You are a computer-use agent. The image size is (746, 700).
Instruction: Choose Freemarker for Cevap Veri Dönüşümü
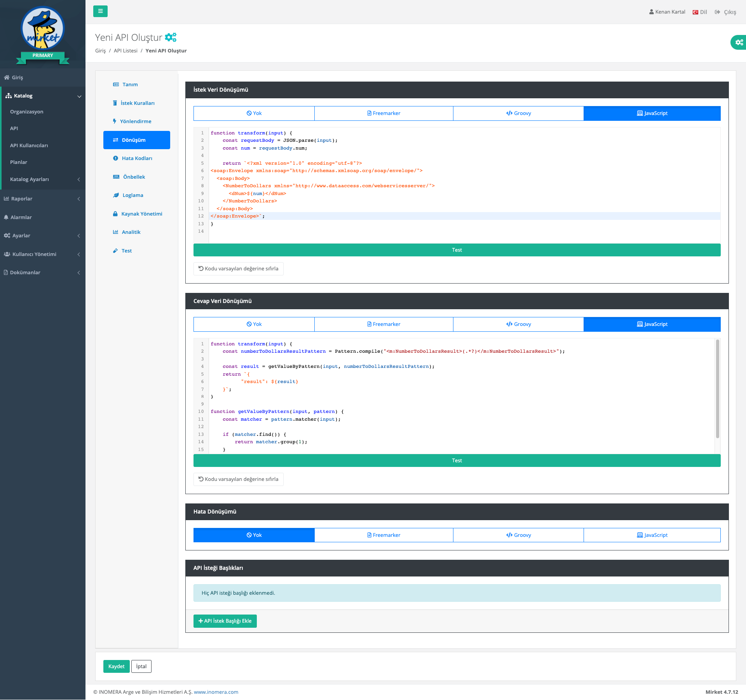(384, 324)
